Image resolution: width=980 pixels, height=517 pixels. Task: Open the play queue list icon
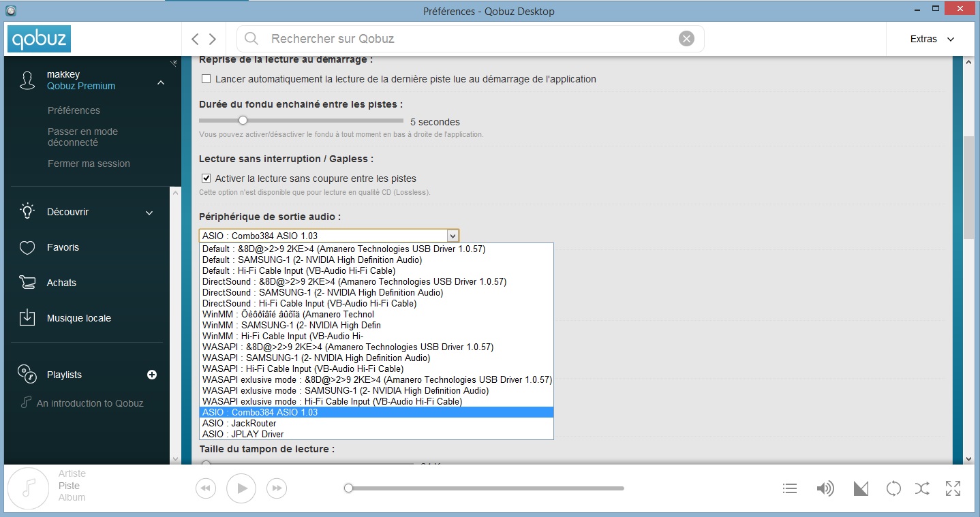click(790, 488)
